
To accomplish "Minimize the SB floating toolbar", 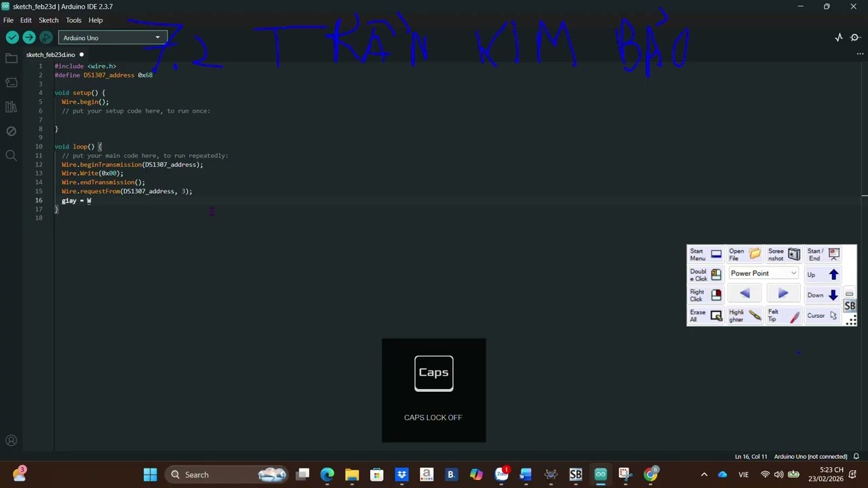I will coord(849,293).
